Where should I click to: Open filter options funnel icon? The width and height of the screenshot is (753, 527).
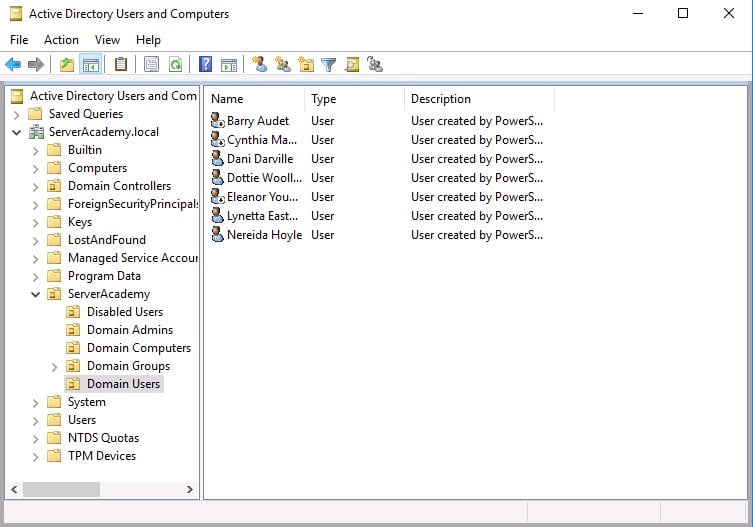[x=328, y=64]
